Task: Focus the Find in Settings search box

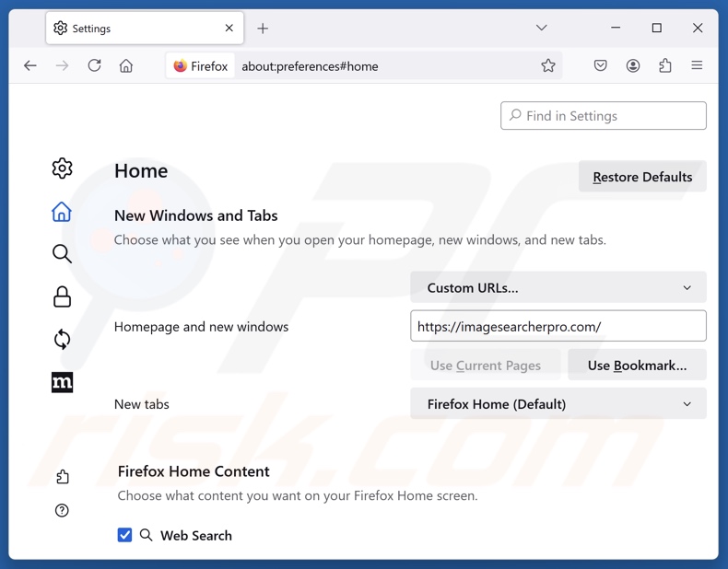Action: point(603,115)
